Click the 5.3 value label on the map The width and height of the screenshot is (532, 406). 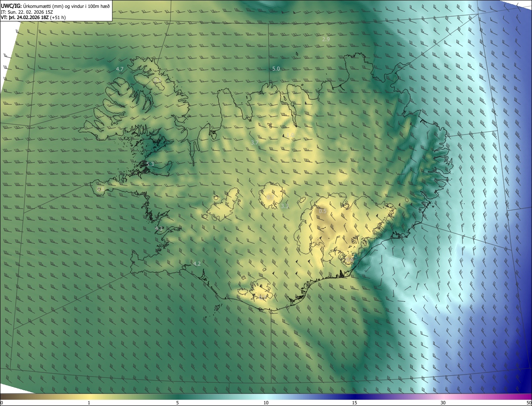tap(150, 164)
